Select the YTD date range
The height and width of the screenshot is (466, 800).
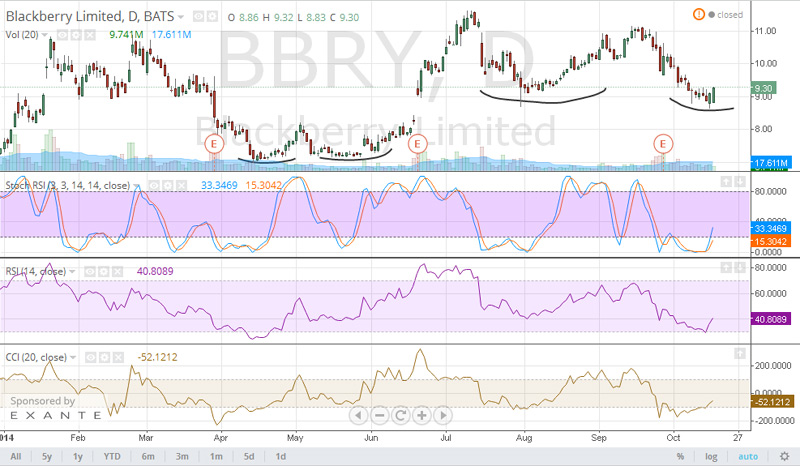[112, 456]
